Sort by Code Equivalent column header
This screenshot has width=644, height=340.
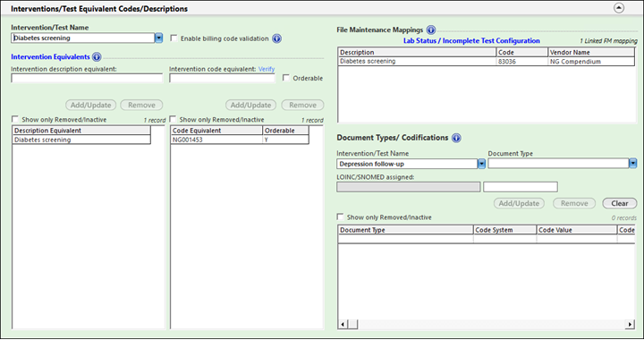click(x=216, y=131)
